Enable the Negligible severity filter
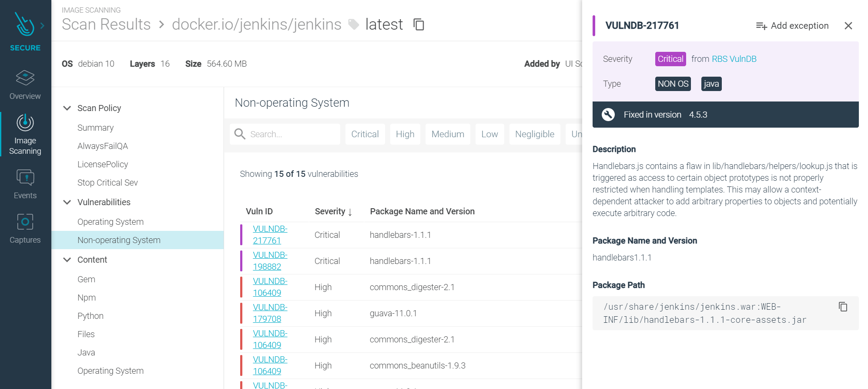Screen dimensions: 868x389 tap(534, 134)
